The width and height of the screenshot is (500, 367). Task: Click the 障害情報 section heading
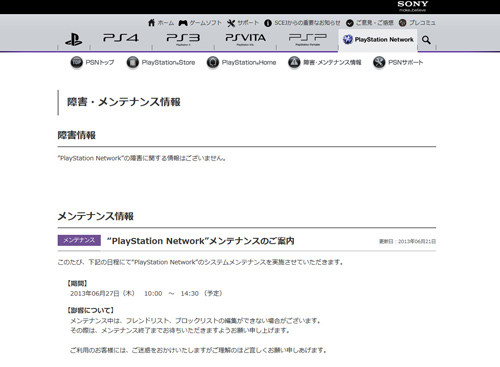77,135
